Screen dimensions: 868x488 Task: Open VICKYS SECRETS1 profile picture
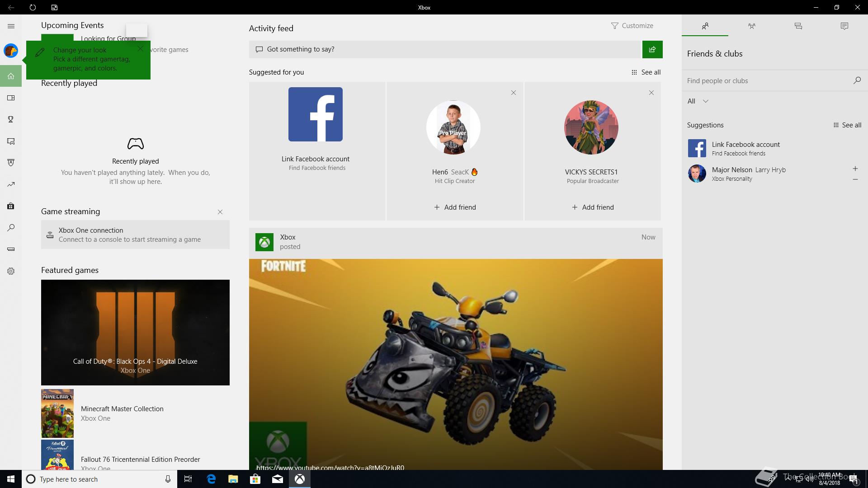[x=591, y=127]
